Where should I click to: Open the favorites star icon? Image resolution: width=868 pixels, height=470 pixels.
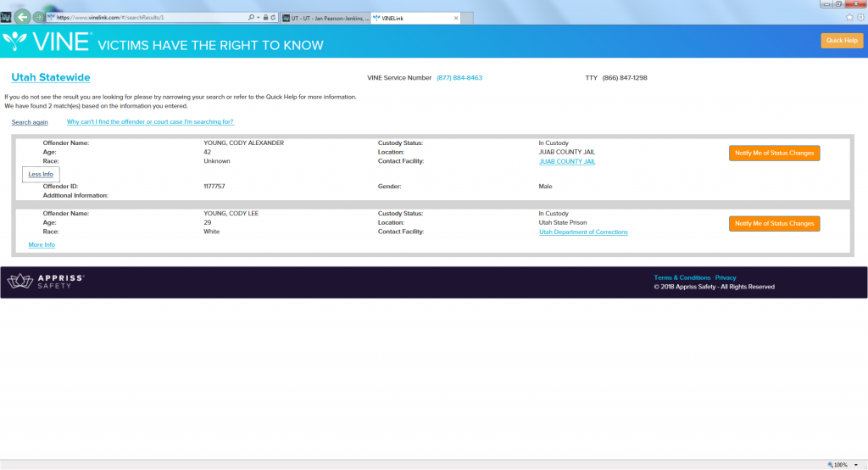pyautogui.click(x=849, y=17)
